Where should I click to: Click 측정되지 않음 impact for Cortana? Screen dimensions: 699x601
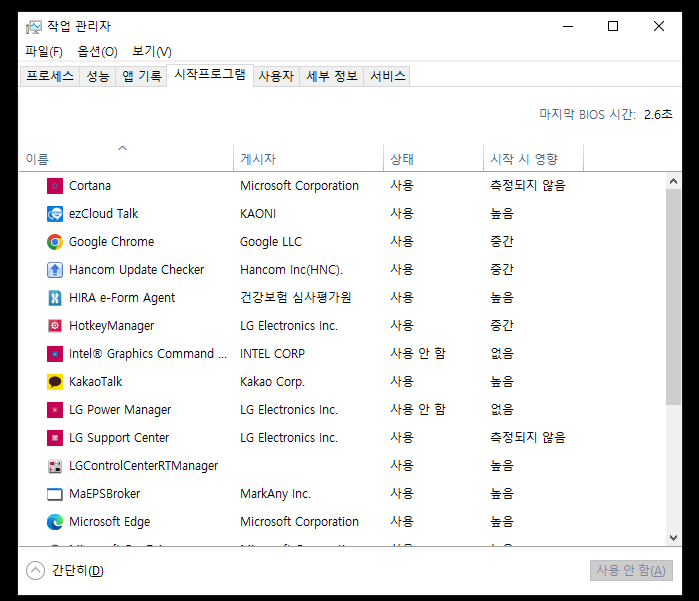528,186
